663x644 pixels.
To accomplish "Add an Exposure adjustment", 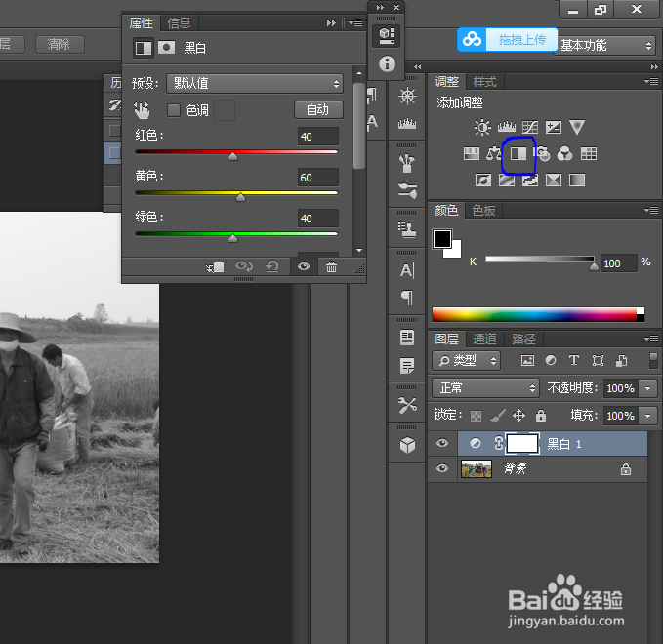I will click(554, 127).
